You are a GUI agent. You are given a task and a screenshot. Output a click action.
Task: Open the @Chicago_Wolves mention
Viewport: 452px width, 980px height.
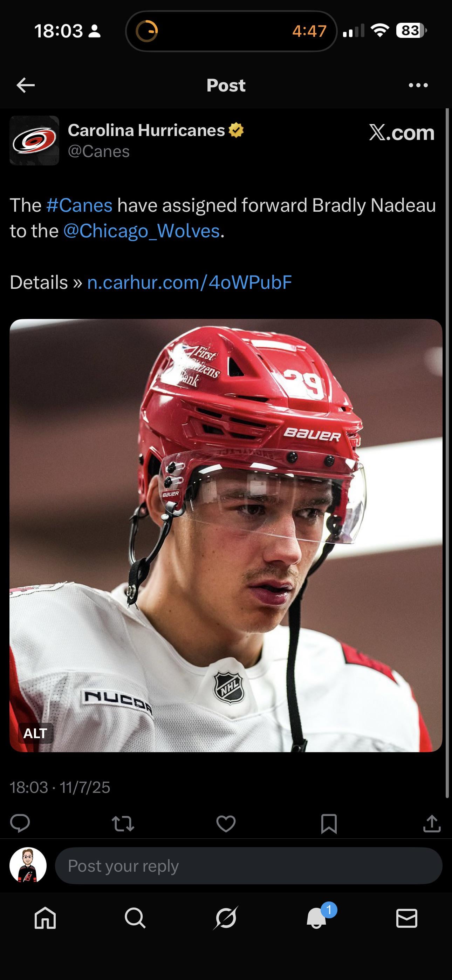(x=142, y=231)
